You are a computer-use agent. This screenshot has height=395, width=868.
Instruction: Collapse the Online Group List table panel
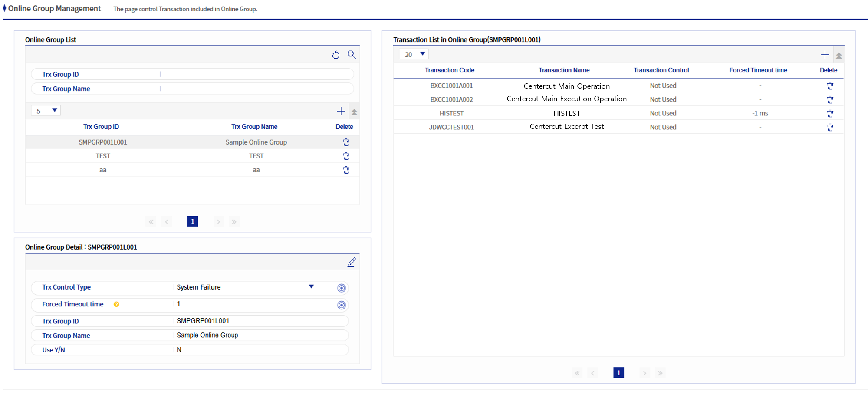(354, 112)
